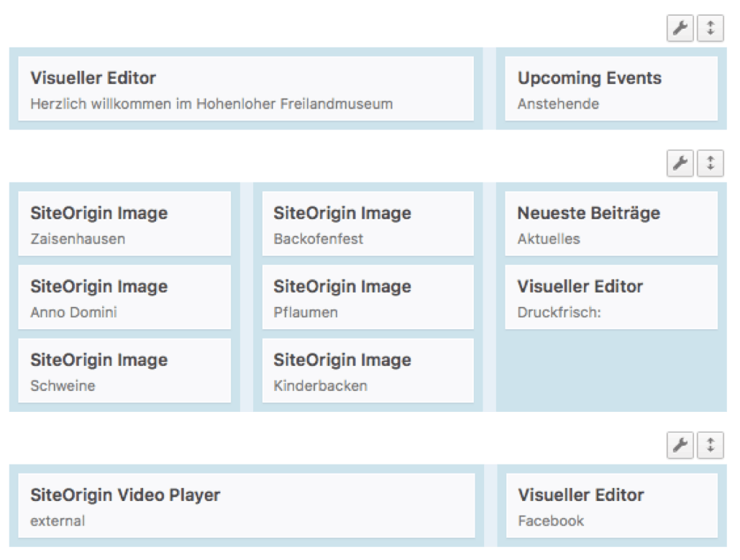Click move handle of the first row
740x560 pixels.
[x=711, y=29]
